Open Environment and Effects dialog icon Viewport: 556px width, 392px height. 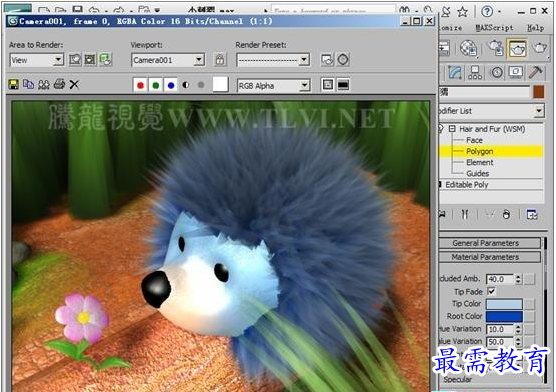pos(343,60)
